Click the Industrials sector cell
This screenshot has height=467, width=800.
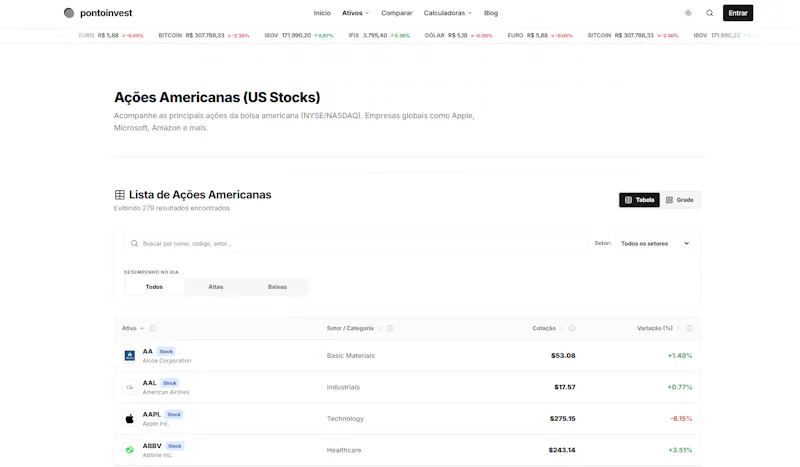[343, 387]
